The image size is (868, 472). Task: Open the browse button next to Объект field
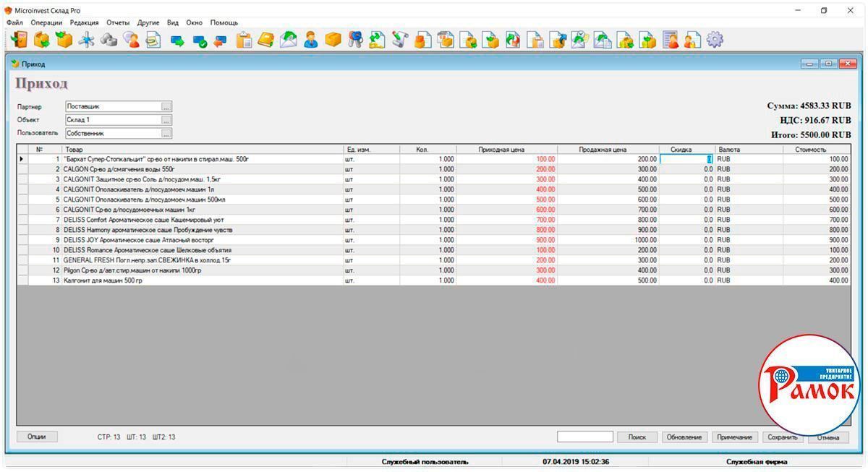click(166, 120)
